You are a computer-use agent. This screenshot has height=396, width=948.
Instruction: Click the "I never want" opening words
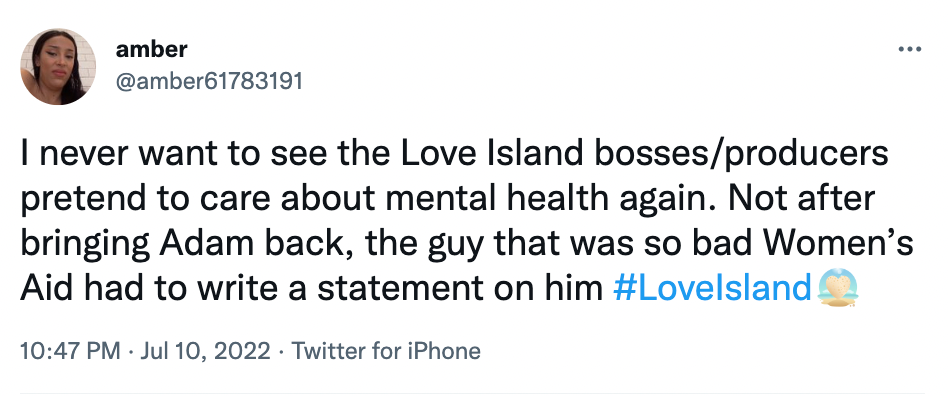110,155
